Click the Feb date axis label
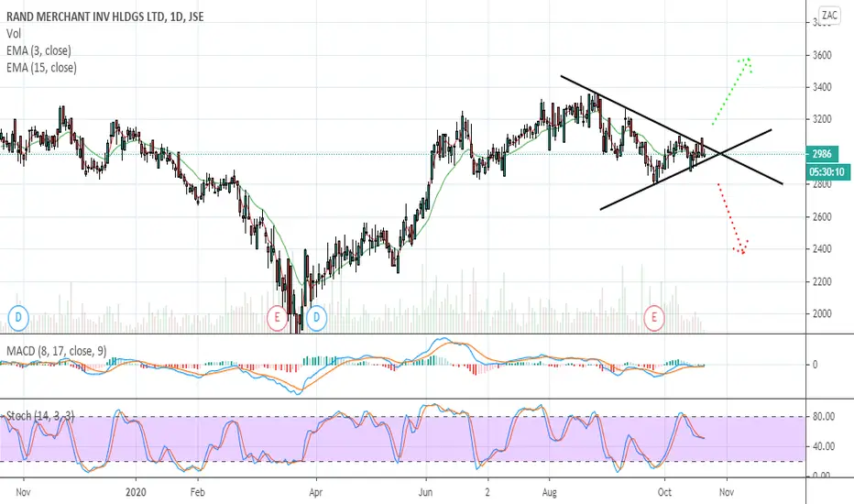The image size is (854, 504). [197, 493]
